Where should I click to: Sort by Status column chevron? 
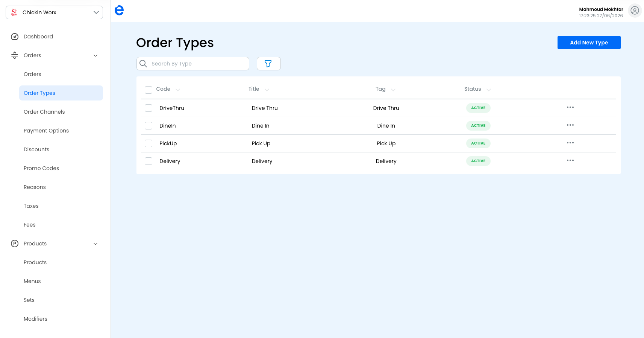point(489,90)
